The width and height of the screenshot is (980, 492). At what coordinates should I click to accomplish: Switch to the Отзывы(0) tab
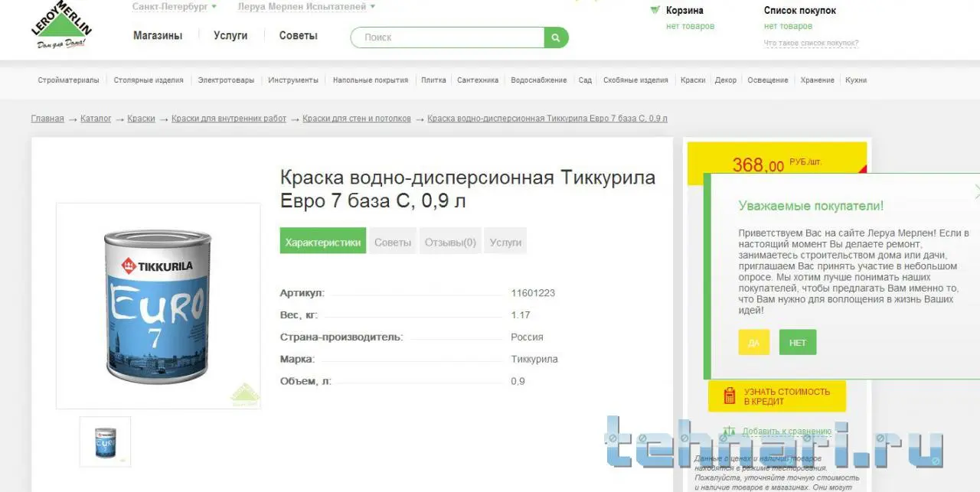(450, 241)
